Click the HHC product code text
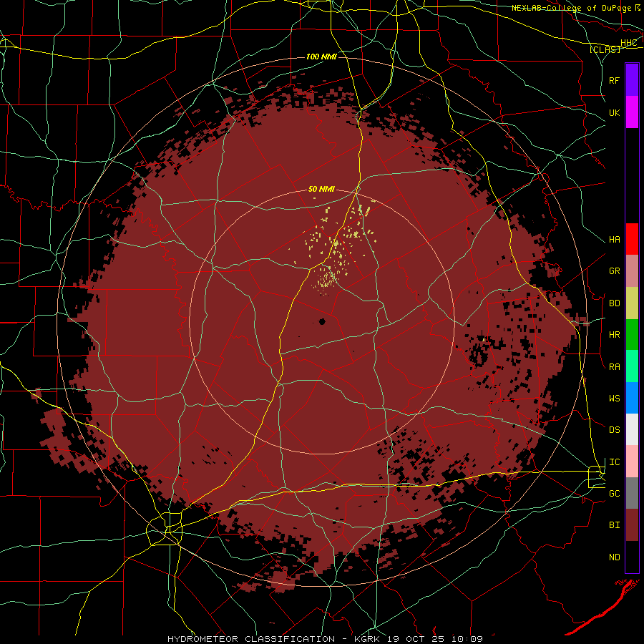Image resolution: width=644 pixels, height=644 pixels. click(628, 43)
